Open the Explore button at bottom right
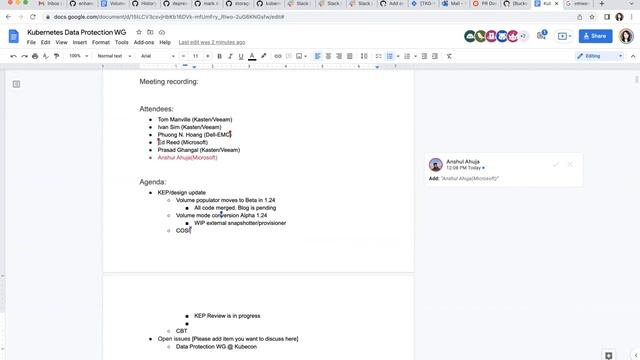The width and height of the screenshot is (640, 360). click(x=609, y=356)
